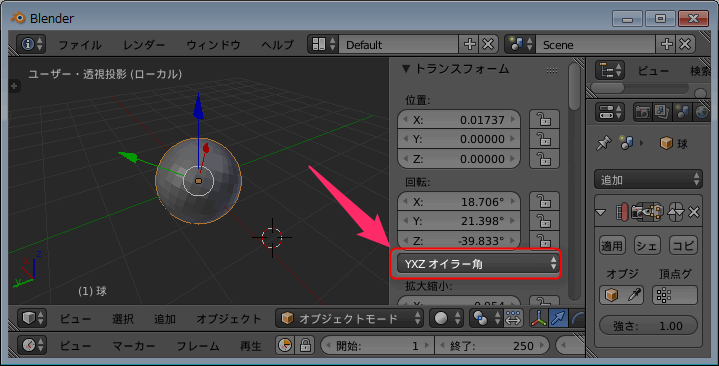Collapse the トランスフォーム panel
The image size is (719, 366).
coord(405,69)
